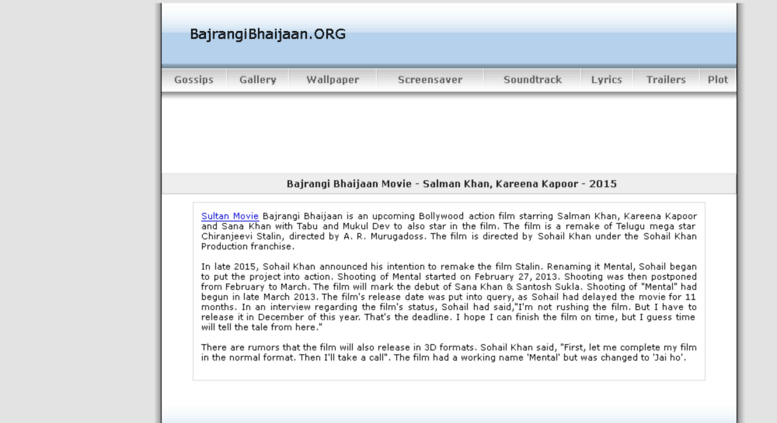Image resolution: width=777 pixels, height=423 pixels.
Task: Go to the Wallpaper section
Action: click(x=333, y=80)
